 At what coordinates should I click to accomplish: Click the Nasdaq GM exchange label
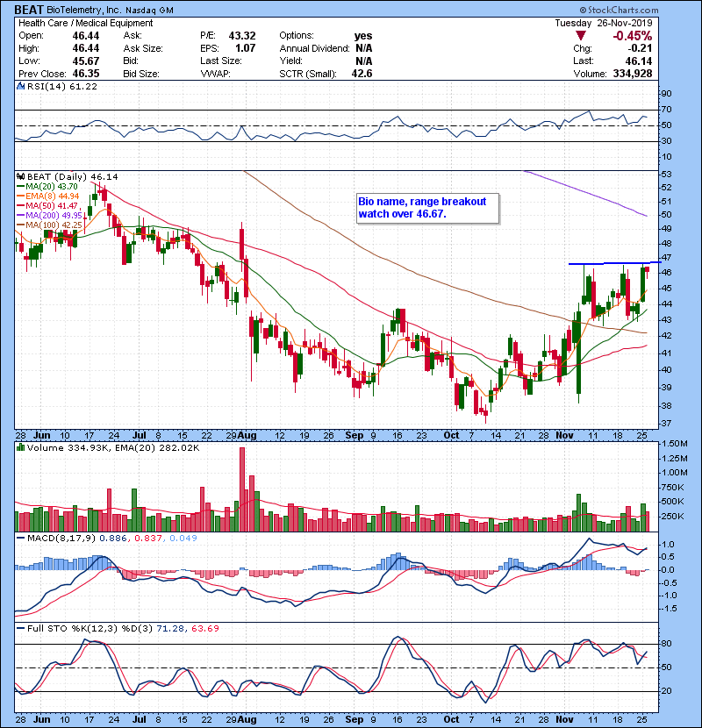149,11
